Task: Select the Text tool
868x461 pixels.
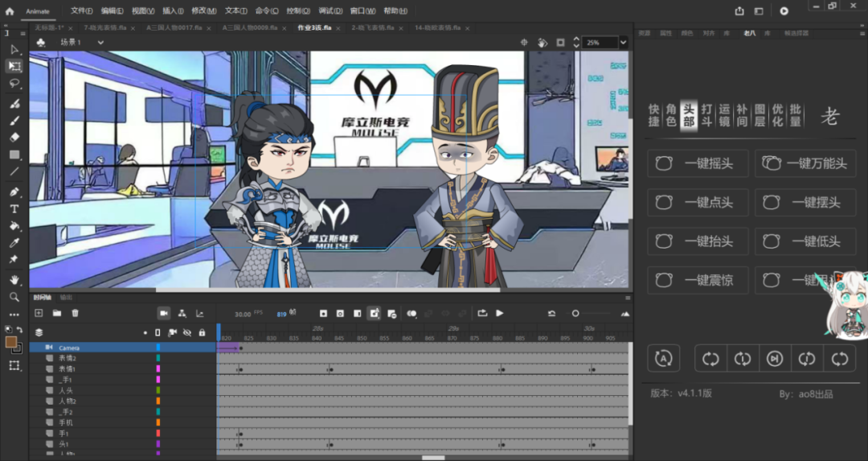Action: pyautogui.click(x=14, y=208)
